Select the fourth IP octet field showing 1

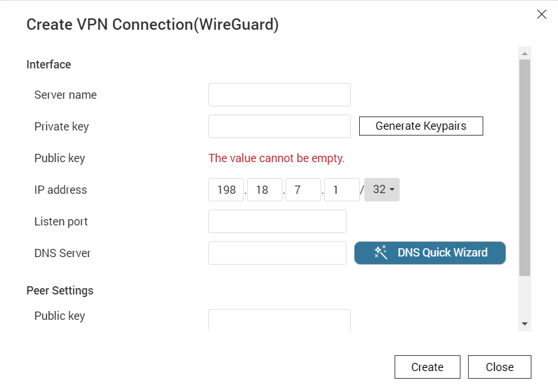(341, 189)
